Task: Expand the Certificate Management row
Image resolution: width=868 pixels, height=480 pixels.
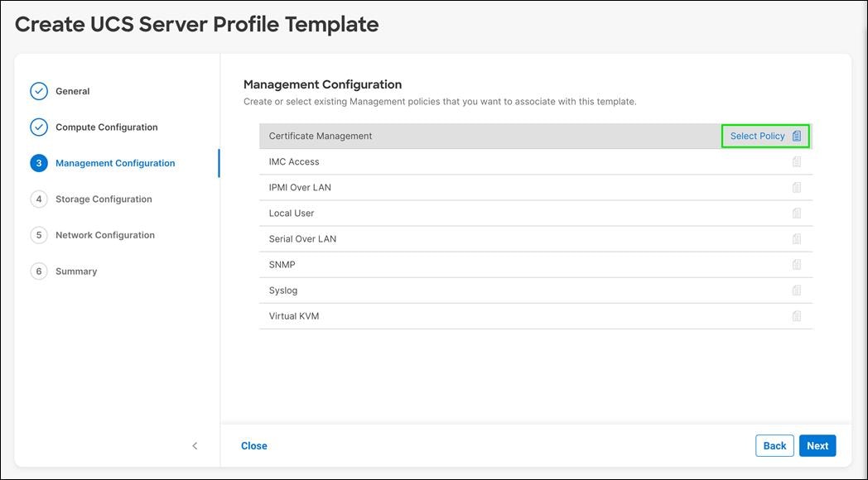Action: coord(414,135)
